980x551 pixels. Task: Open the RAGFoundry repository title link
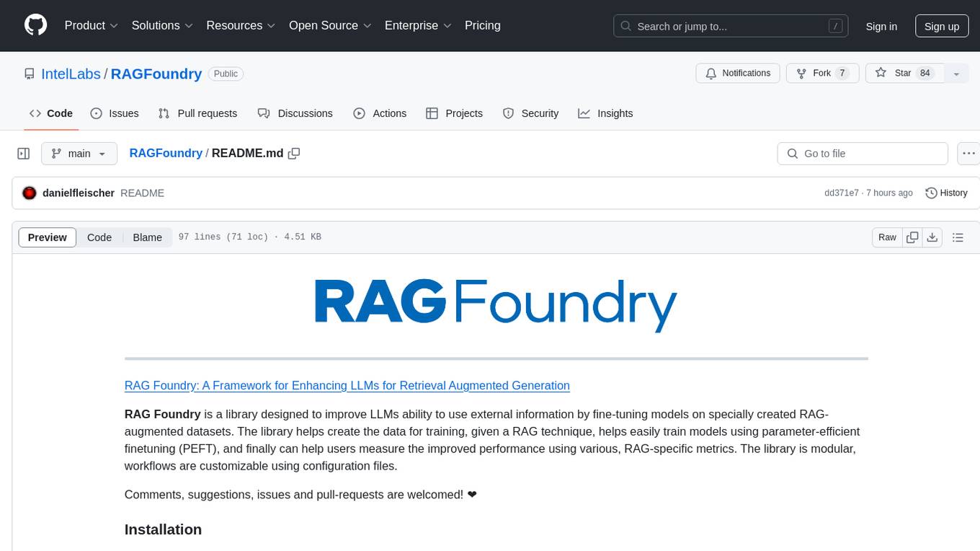156,74
